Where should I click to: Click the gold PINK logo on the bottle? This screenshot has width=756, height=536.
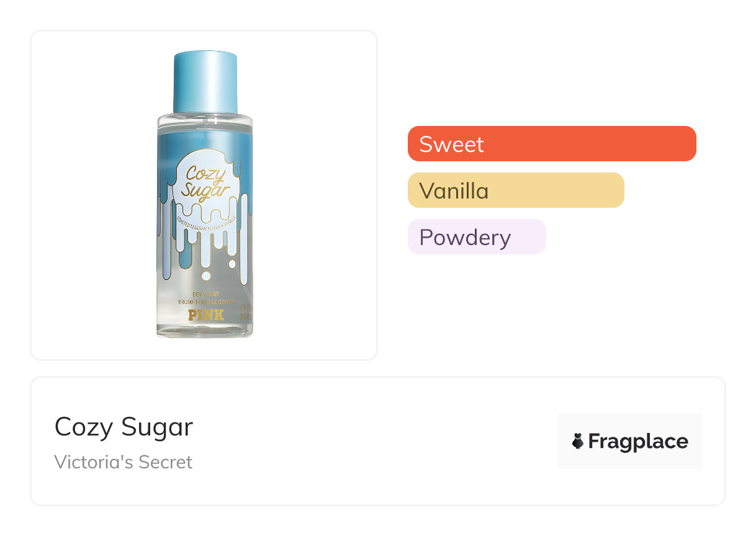[x=205, y=315]
